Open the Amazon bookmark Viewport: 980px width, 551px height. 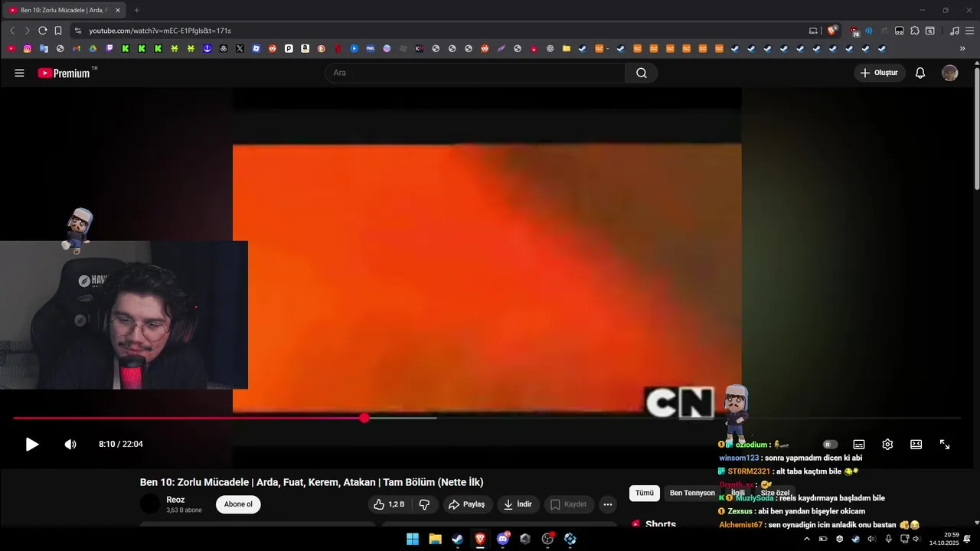[x=305, y=48]
